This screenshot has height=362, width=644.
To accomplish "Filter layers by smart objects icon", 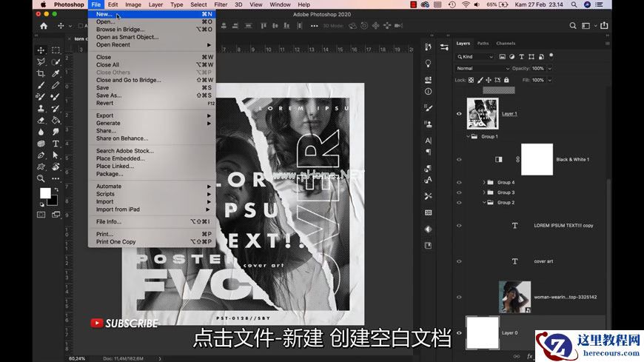I will (541, 57).
